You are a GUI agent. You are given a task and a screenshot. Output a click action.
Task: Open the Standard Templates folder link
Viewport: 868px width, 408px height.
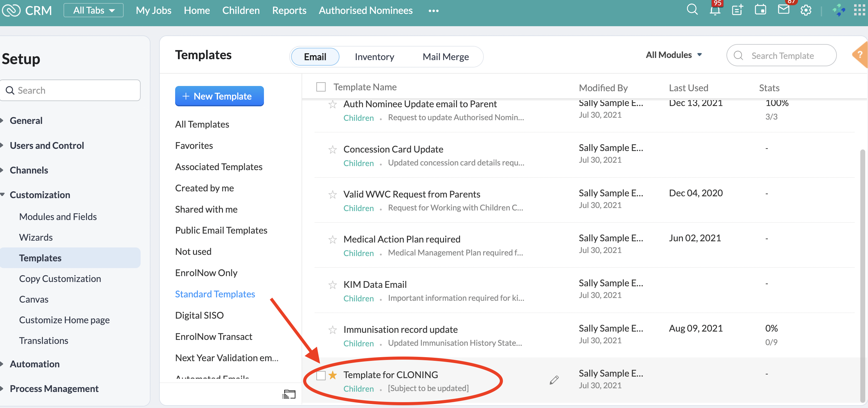click(x=215, y=294)
